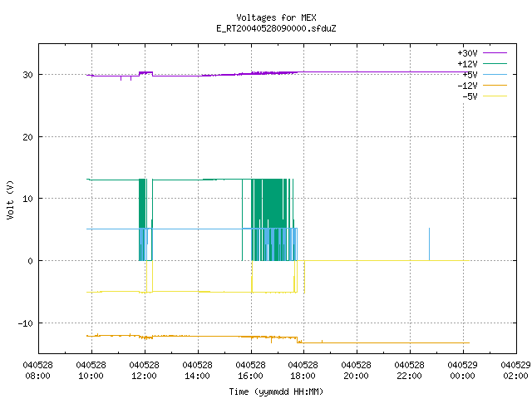Image resolution: width=532 pixels, height=399 pixels.
Task: Click the y-axis tick label 10
Action: pyautogui.click(x=27, y=199)
